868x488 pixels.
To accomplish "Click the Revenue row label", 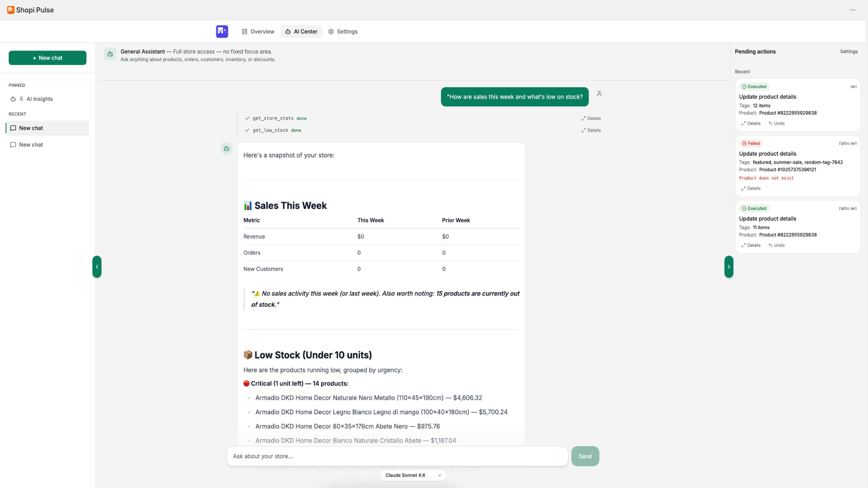I will click(254, 236).
